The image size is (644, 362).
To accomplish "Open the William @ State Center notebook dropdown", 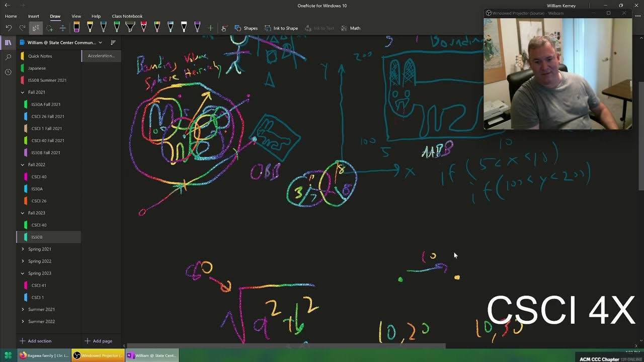I will tap(61, 43).
